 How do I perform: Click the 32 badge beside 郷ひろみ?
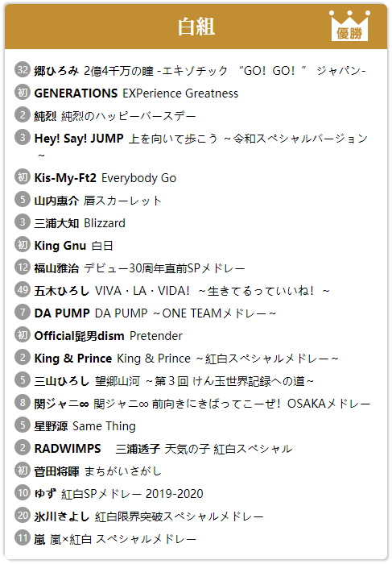coord(23,69)
